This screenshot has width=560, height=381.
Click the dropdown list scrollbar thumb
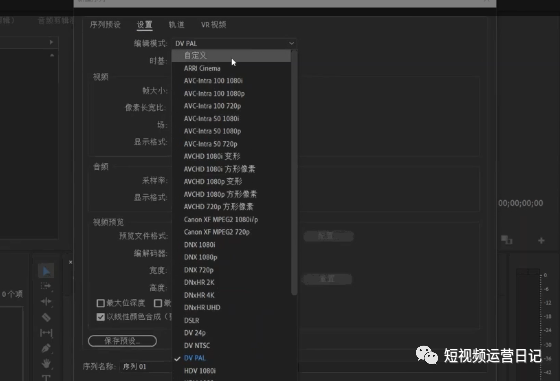pos(294,172)
